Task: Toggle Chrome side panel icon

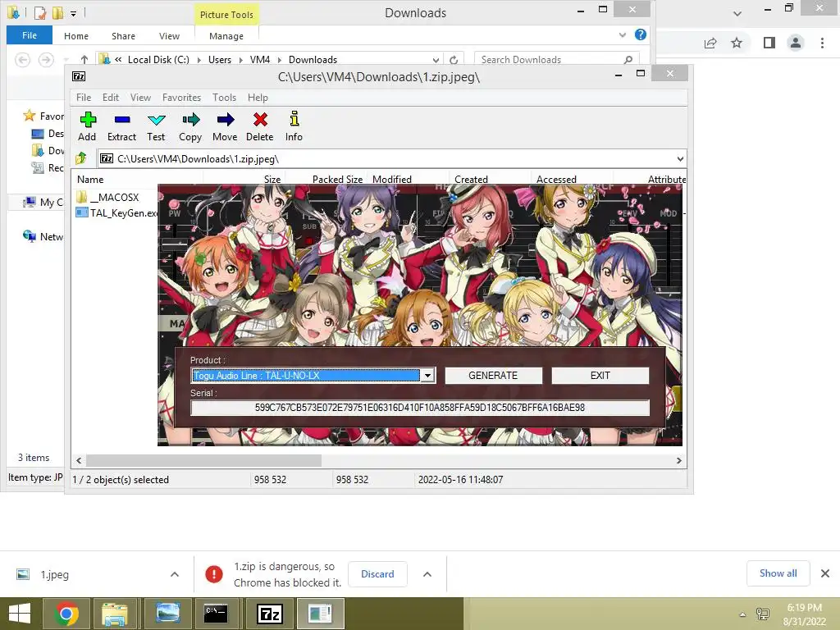Action: [x=769, y=43]
